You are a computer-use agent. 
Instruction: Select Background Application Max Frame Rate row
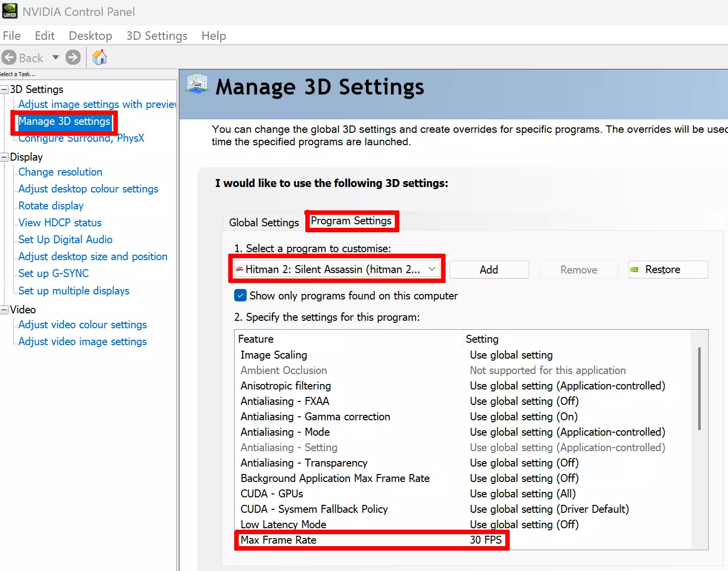click(x=462, y=478)
